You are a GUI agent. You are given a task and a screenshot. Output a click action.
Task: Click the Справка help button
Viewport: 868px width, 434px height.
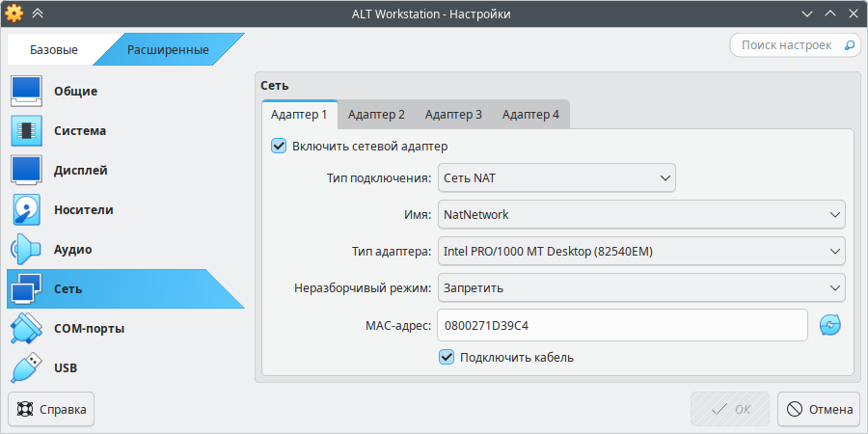pyautogui.click(x=51, y=409)
